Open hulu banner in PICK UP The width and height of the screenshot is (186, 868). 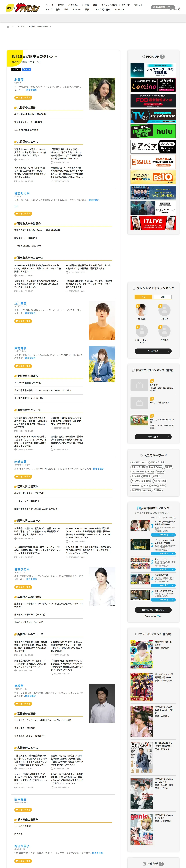coord(153,131)
